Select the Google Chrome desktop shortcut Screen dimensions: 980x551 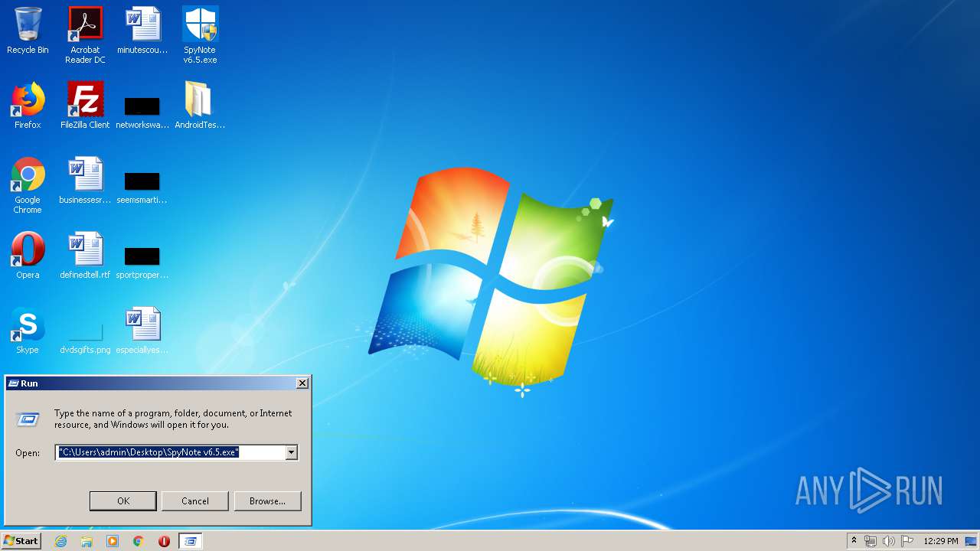(x=28, y=185)
